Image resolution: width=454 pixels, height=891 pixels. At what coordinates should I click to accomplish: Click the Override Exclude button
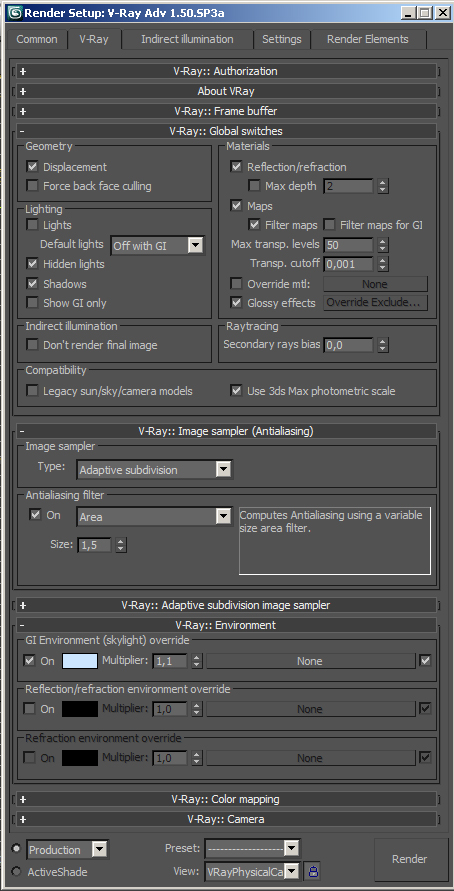[375, 303]
